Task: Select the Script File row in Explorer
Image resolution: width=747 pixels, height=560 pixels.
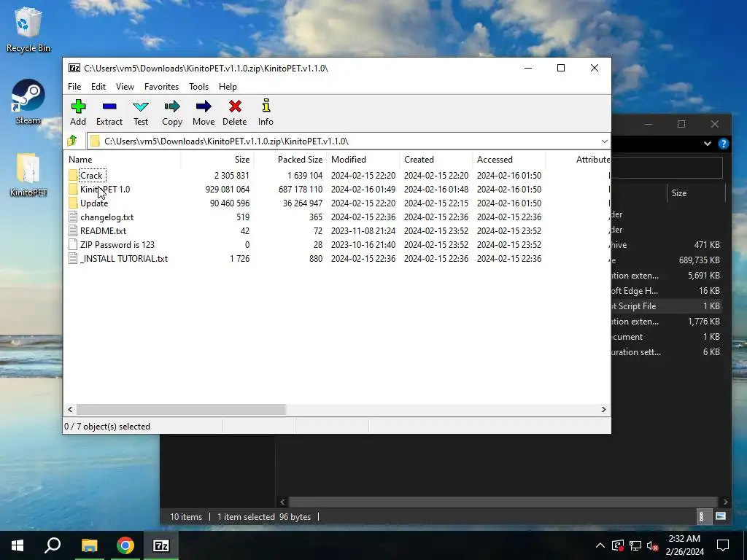Action: (x=667, y=306)
